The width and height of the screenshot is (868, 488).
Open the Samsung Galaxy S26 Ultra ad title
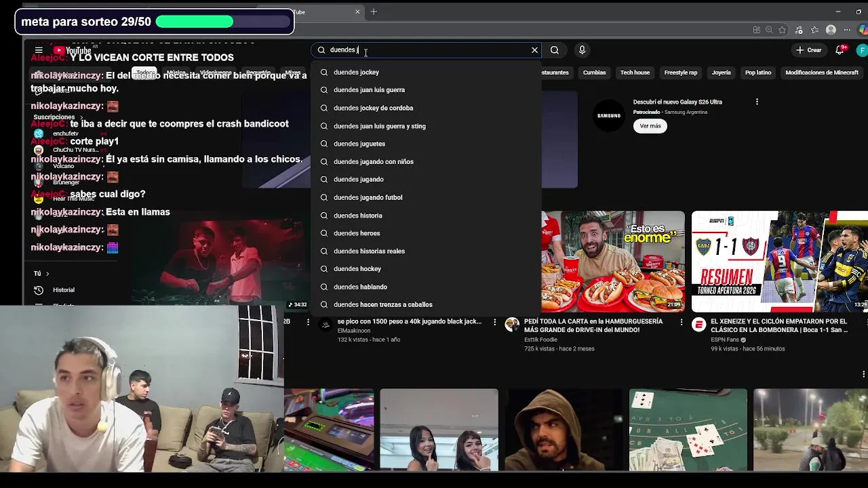click(x=677, y=102)
